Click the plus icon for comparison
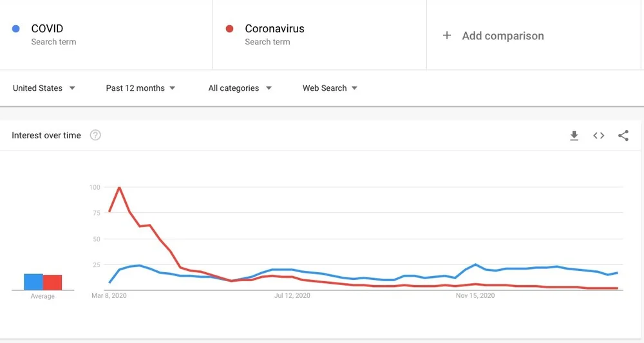This screenshot has width=644, height=343. [x=447, y=35]
